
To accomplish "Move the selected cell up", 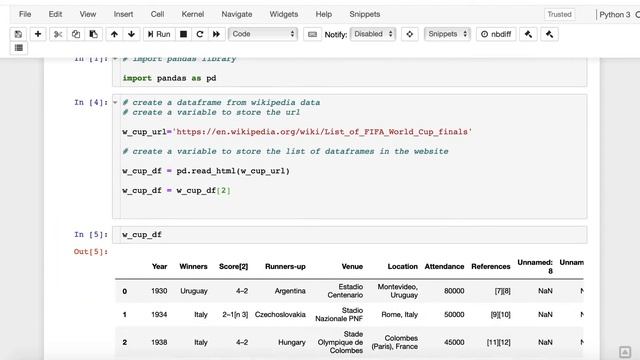I will coord(114,34).
